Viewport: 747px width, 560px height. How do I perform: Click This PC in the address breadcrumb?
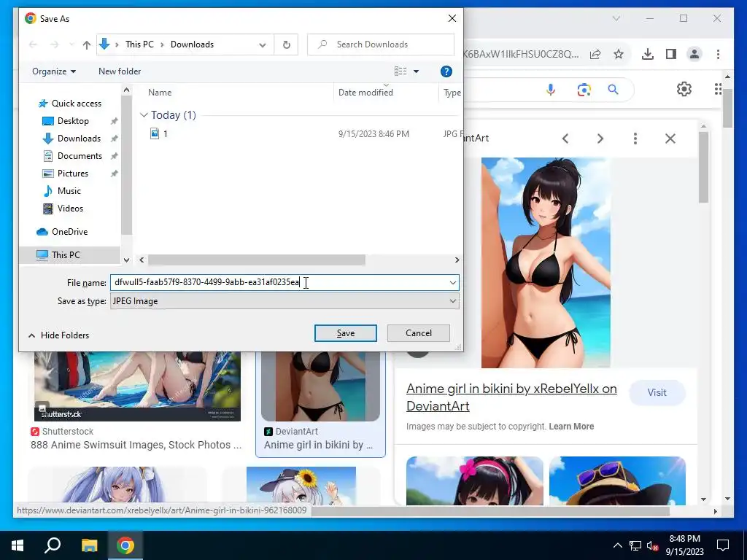(139, 44)
